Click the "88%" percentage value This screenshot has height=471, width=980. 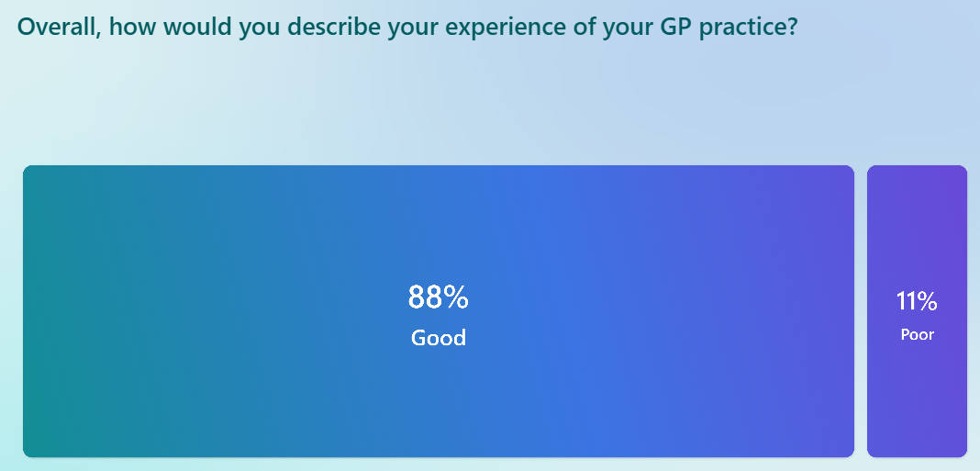(x=438, y=297)
